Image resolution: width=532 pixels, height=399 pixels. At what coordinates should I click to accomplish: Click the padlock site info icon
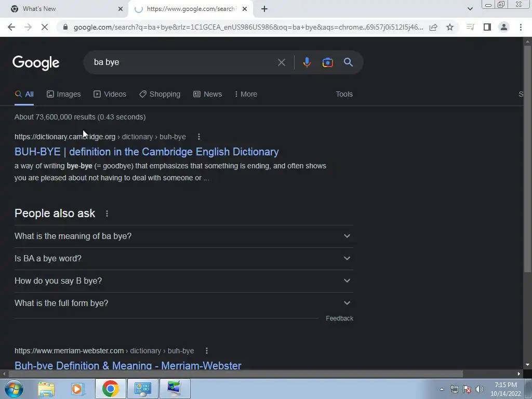point(65,27)
